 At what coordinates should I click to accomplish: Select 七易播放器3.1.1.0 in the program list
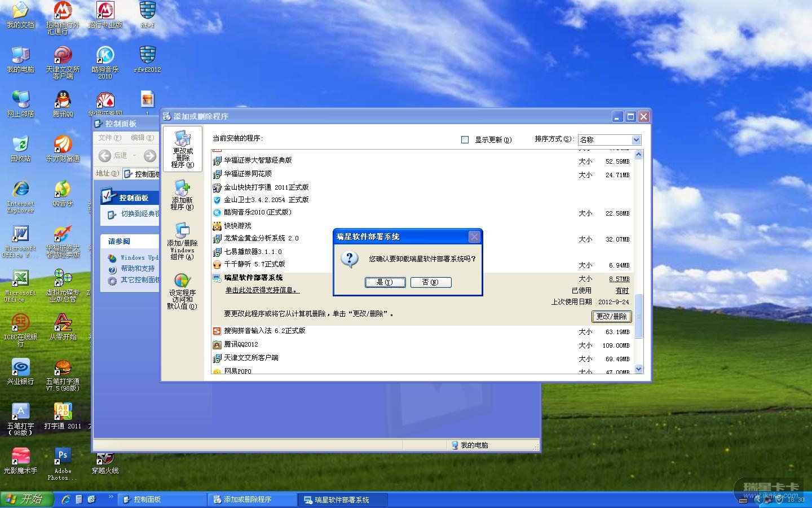[422, 252]
